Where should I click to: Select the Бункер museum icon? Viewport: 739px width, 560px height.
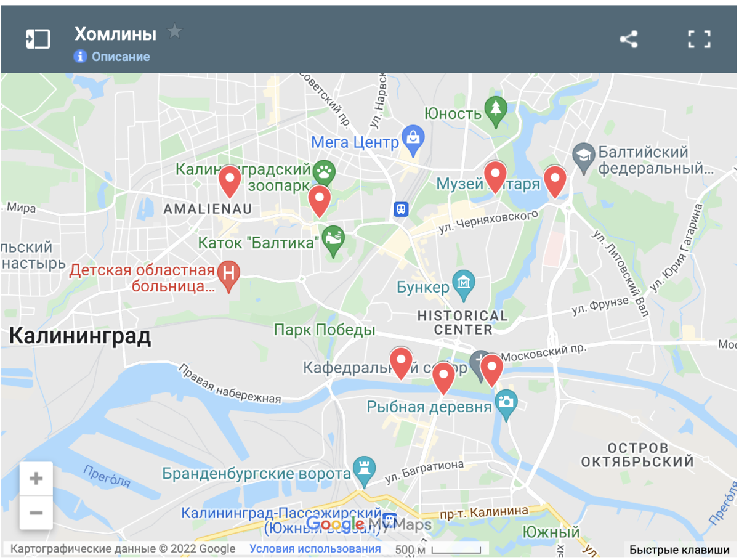pos(464,283)
